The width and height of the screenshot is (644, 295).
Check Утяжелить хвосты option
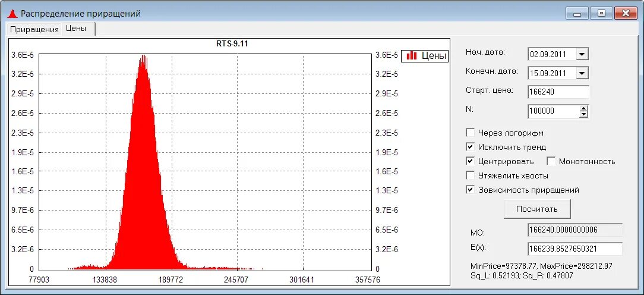pos(471,175)
